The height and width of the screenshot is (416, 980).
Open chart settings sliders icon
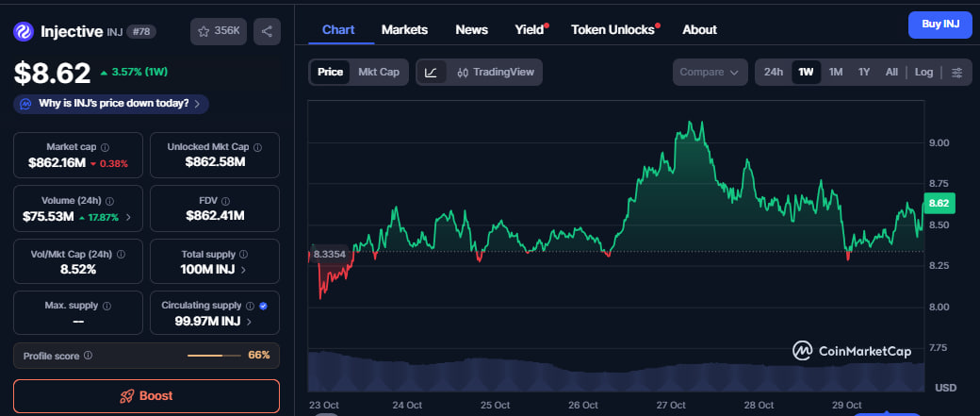pos(956,73)
